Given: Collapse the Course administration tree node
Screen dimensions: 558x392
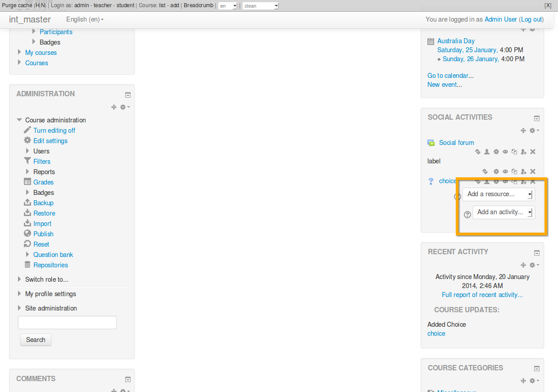Looking at the screenshot, I should (19, 120).
